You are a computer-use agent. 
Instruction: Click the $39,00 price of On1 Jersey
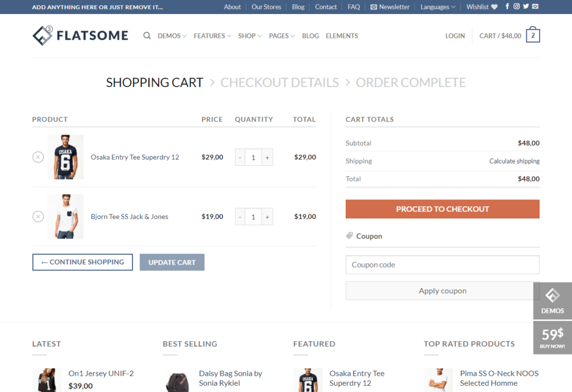(80, 386)
